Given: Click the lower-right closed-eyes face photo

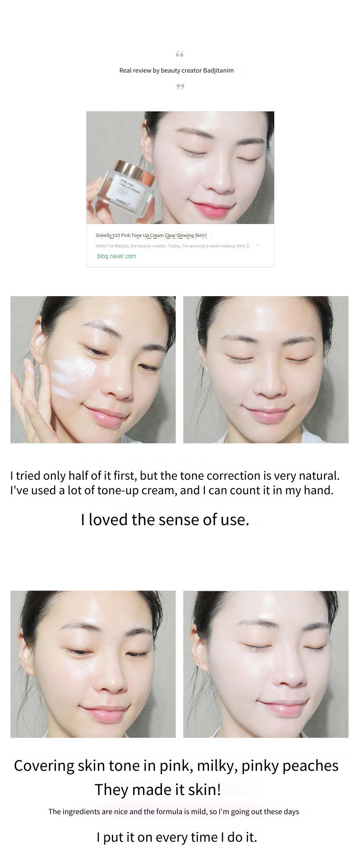Looking at the screenshot, I should (265, 664).
